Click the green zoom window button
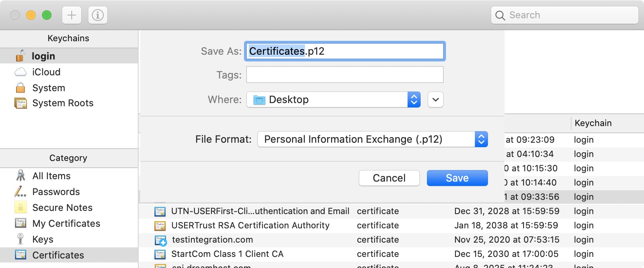 pyautogui.click(x=47, y=15)
